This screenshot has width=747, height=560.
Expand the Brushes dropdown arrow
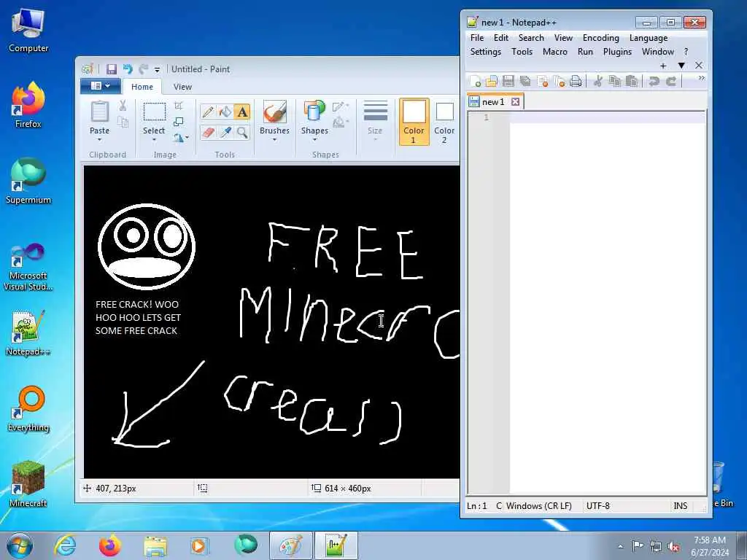(x=274, y=140)
